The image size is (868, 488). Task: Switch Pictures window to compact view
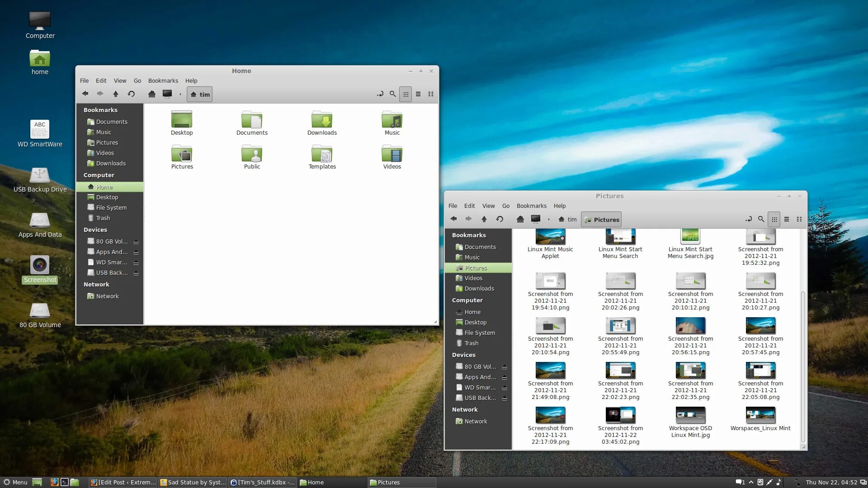pos(799,219)
